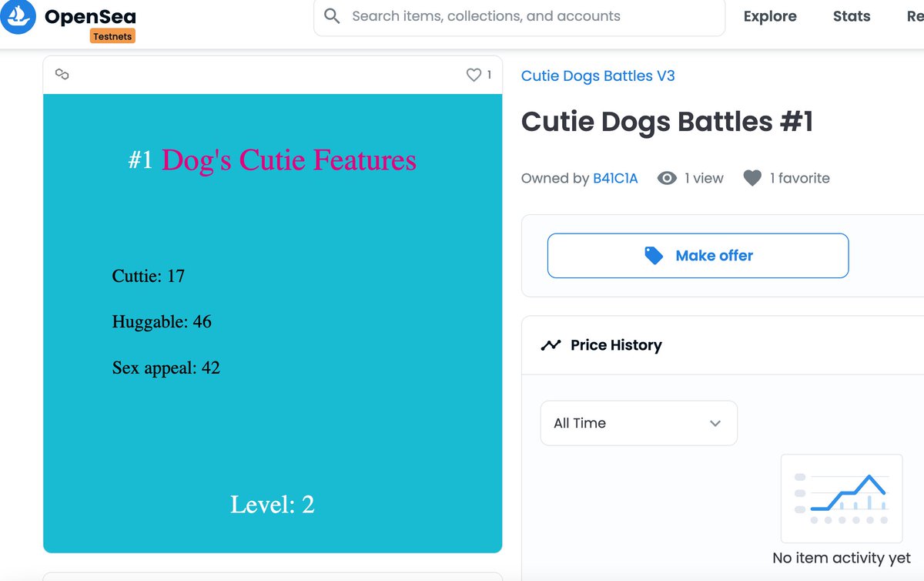Click the magnifier icon in search bar
924x581 pixels.
(x=332, y=16)
